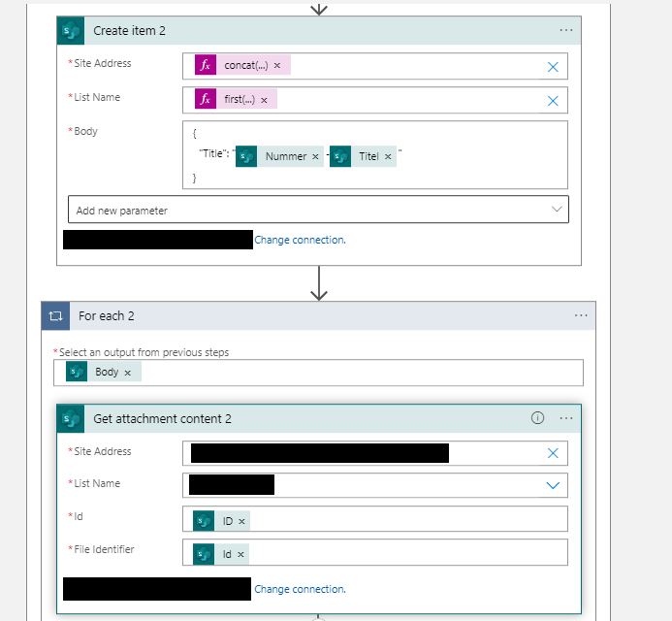Clear the Site Address value in Create item 2
This screenshot has width=672, height=621.
(553, 67)
